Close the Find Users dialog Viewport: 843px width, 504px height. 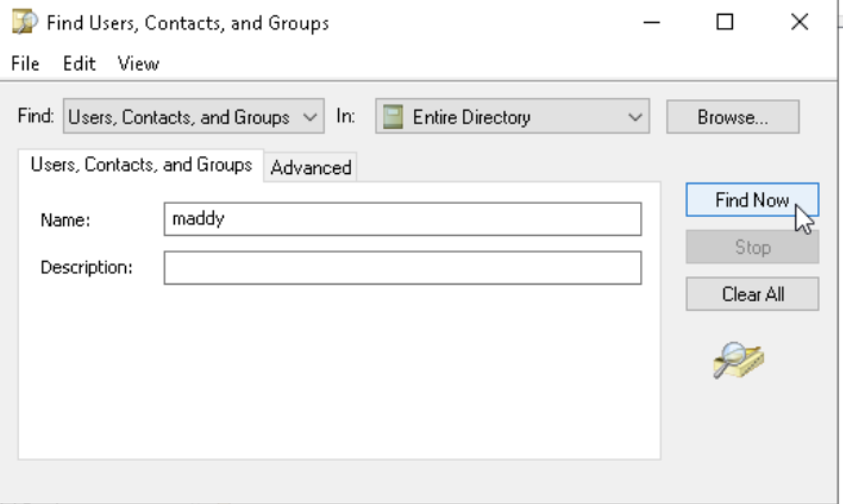(x=800, y=23)
